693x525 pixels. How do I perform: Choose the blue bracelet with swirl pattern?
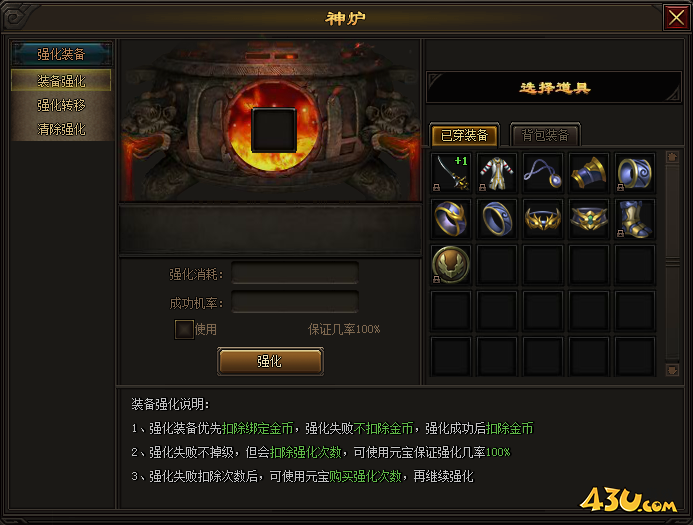tap(635, 172)
